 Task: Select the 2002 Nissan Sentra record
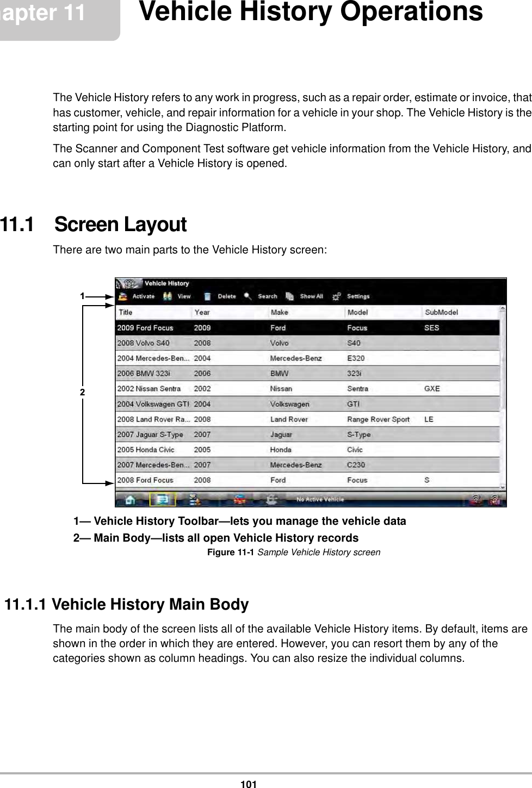308,389
